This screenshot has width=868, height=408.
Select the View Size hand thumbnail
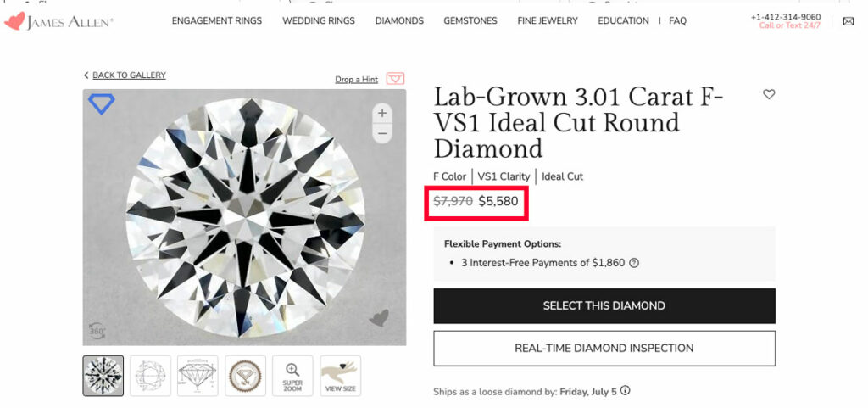coord(341,376)
